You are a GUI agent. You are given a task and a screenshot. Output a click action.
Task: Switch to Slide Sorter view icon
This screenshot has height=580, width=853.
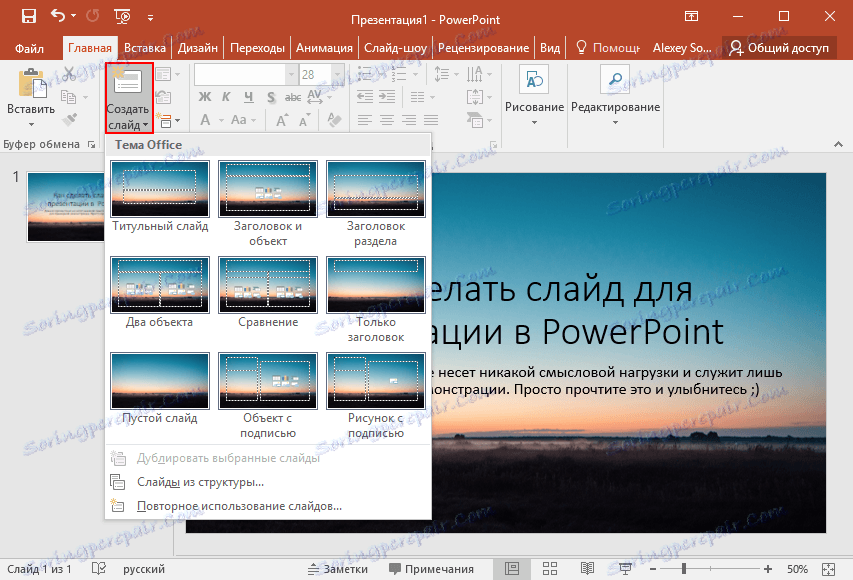pos(550,569)
